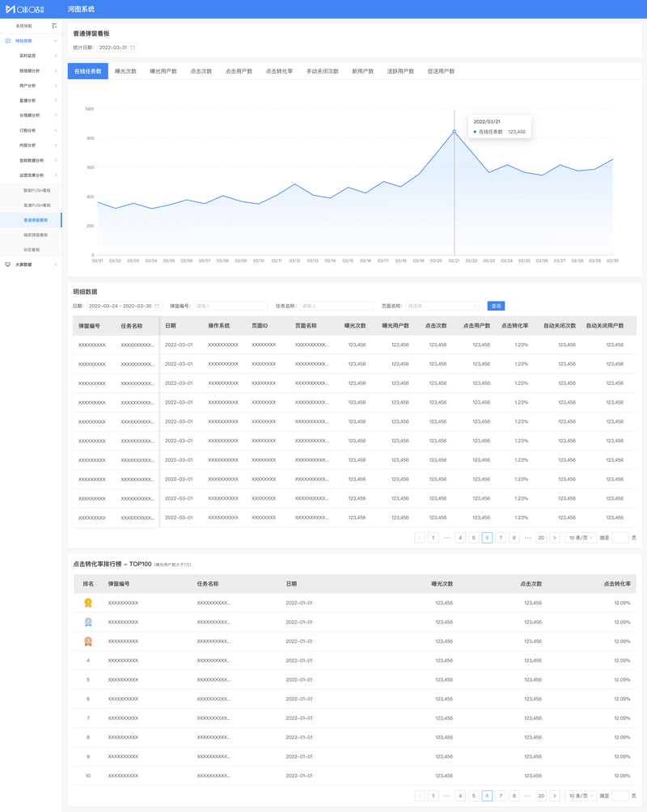This screenshot has height=812, width=647.
Task: Expand the 短视频分析 submenu arrow
Action: (x=56, y=71)
